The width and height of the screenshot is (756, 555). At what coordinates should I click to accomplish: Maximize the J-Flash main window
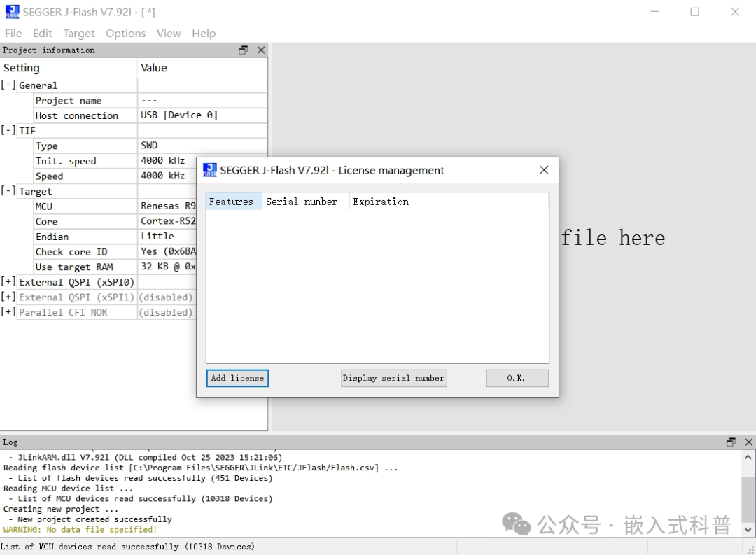point(695,12)
